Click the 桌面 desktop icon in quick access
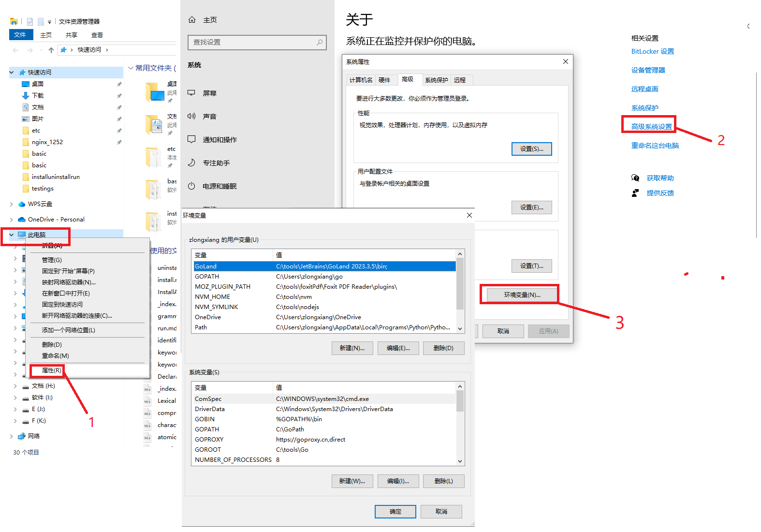This screenshot has height=532, width=761. (26, 84)
